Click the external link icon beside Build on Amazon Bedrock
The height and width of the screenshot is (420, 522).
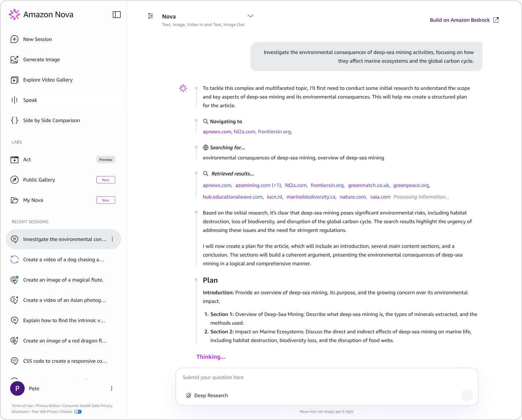click(x=496, y=20)
